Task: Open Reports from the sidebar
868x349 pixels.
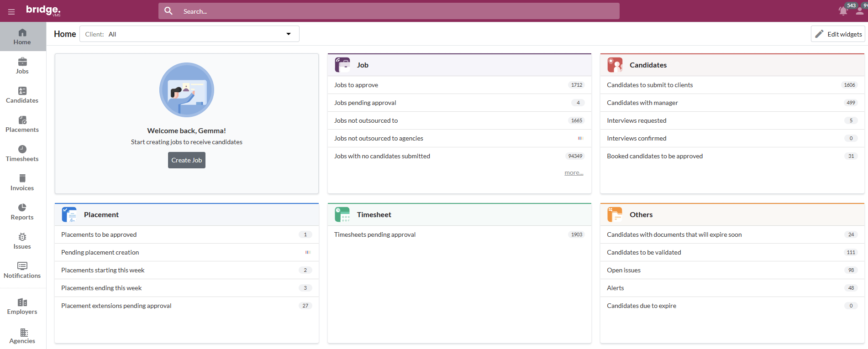Action: click(x=22, y=212)
